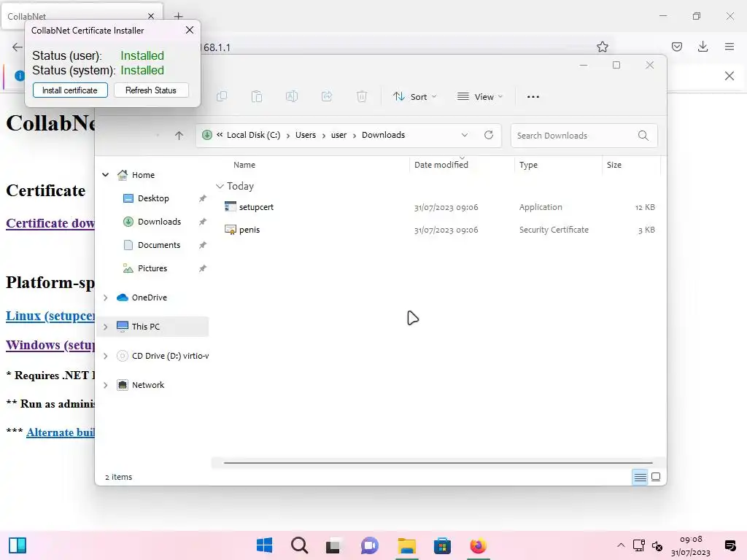747x560 pixels.
Task: Click the Search Downloads field
Action: coord(584,136)
